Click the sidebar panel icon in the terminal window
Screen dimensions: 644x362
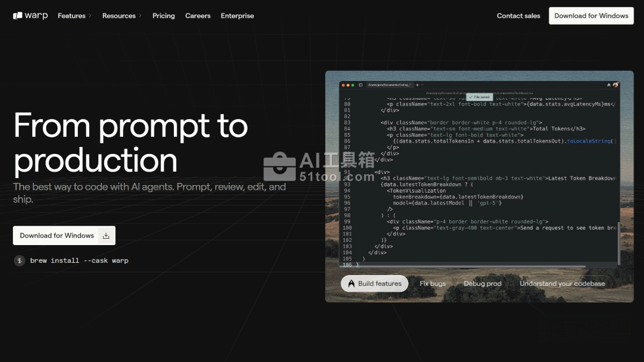pos(361,85)
